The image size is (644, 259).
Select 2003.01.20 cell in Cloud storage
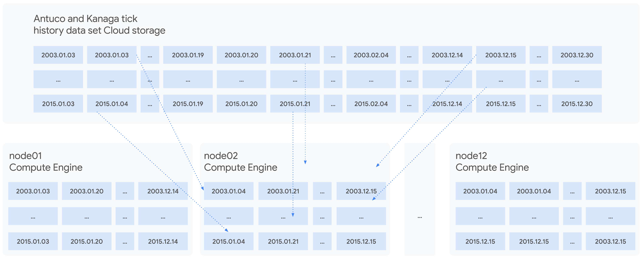pyautogui.click(x=241, y=55)
